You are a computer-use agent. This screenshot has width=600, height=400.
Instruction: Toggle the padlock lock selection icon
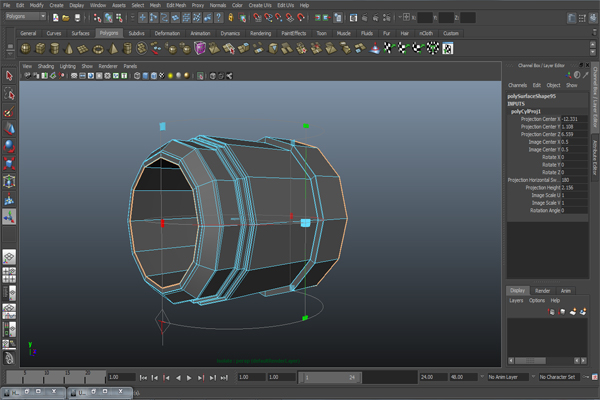click(231, 18)
